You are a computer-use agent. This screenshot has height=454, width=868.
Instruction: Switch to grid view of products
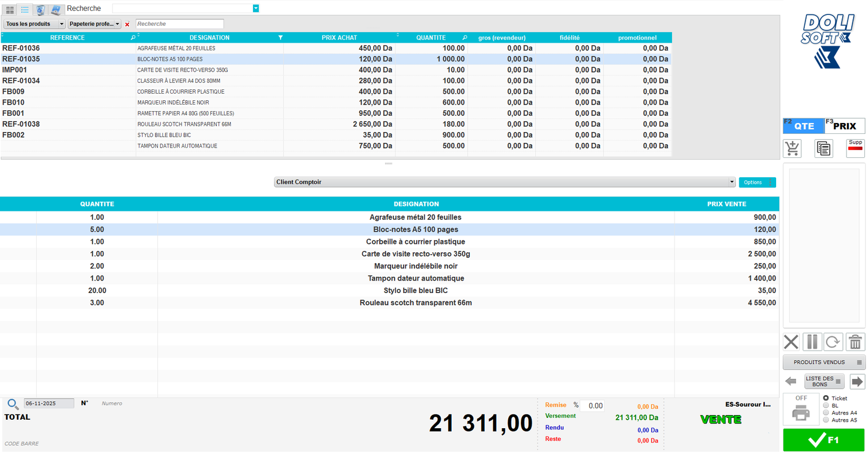click(10, 10)
